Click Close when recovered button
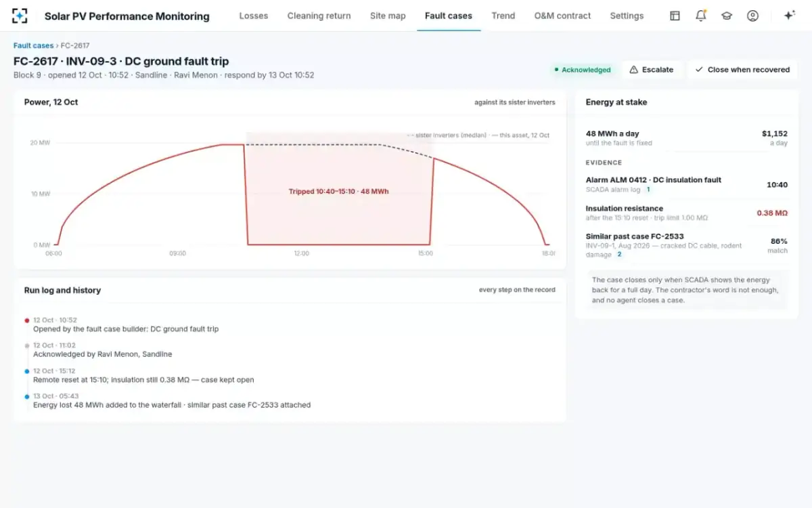This screenshot has height=508, width=812. [x=742, y=70]
